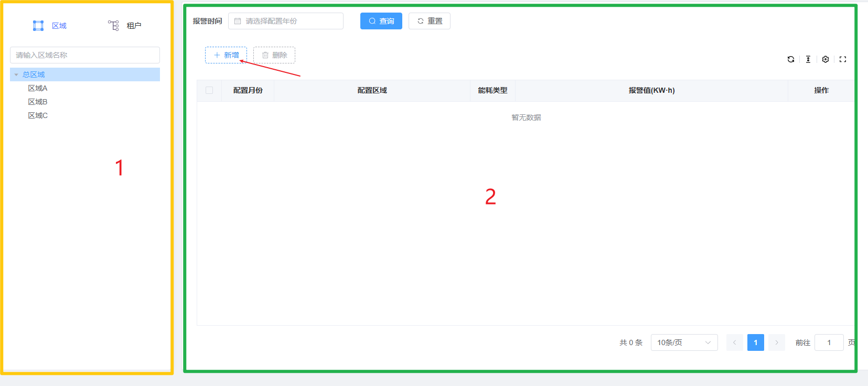This screenshot has height=386, width=868.
Task: Click the 新增 add button
Action: coord(226,55)
